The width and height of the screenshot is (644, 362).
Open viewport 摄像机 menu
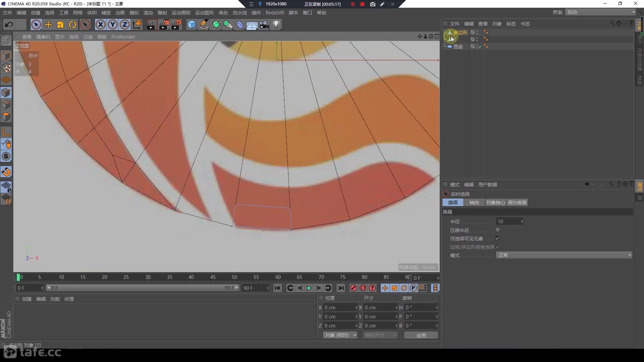tap(43, 37)
